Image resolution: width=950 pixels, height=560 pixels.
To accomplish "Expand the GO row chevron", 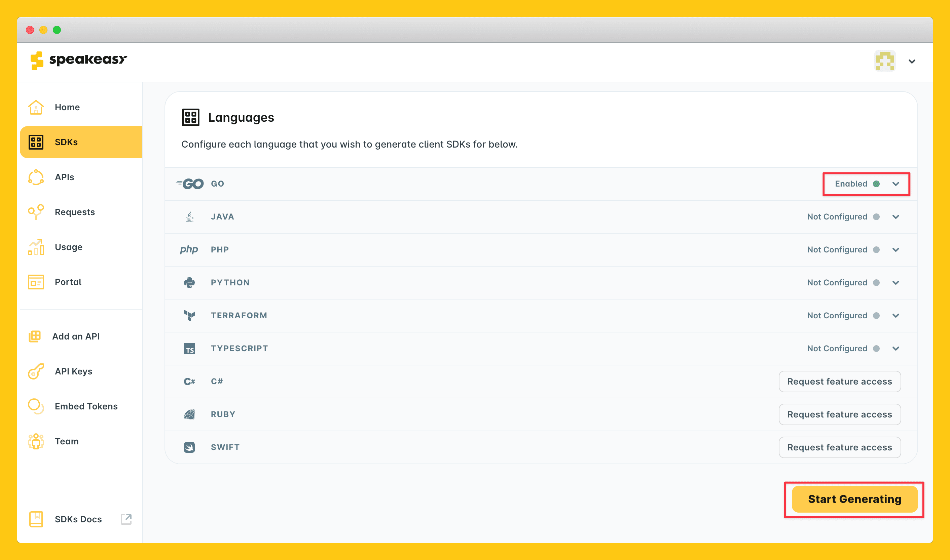I will click(896, 184).
